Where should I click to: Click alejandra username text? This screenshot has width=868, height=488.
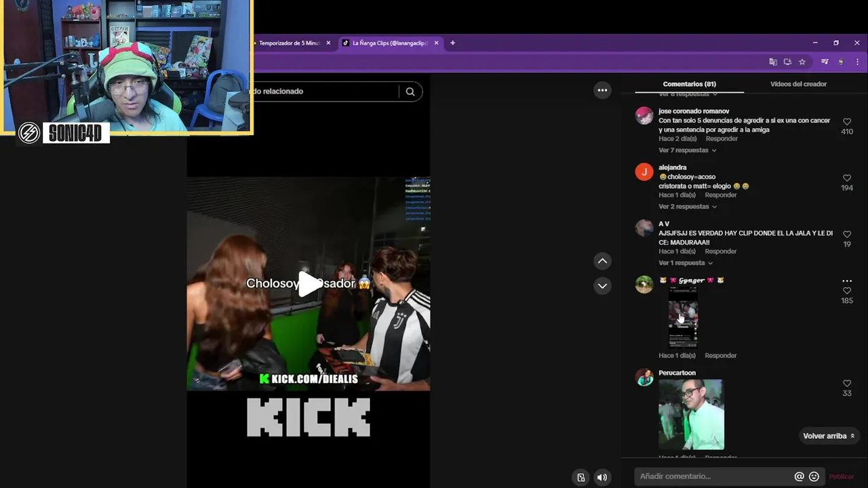673,167
